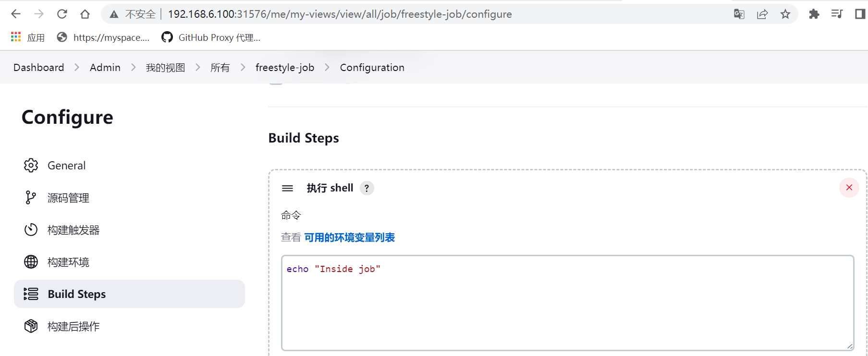This screenshot has height=356, width=868.
Task: Open the media control icon
Action: click(837, 14)
